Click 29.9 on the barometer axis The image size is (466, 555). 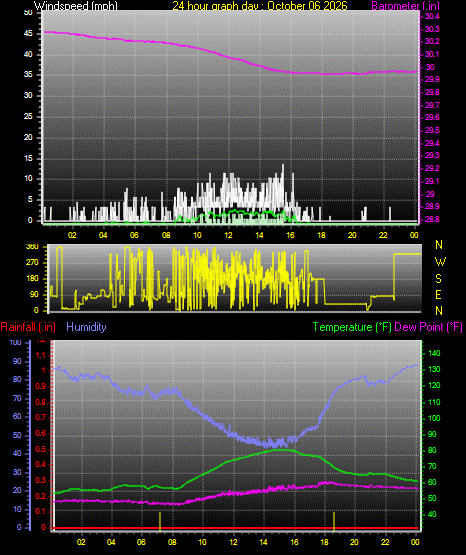(x=432, y=79)
